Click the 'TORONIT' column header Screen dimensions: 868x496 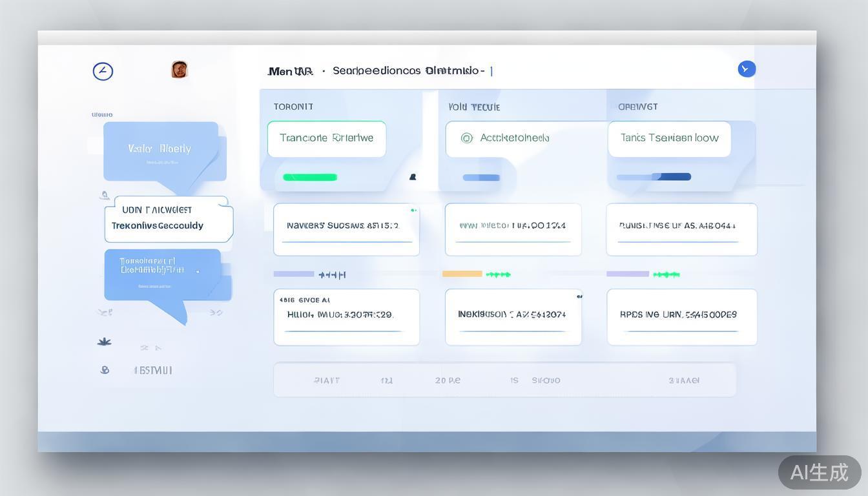point(293,107)
